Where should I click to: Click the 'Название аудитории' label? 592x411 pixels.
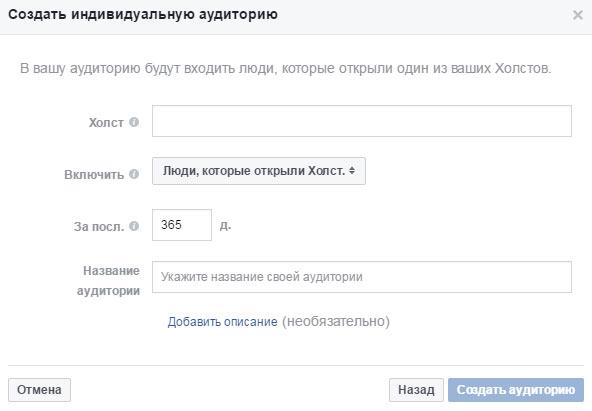pyautogui.click(x=108, y=281)
